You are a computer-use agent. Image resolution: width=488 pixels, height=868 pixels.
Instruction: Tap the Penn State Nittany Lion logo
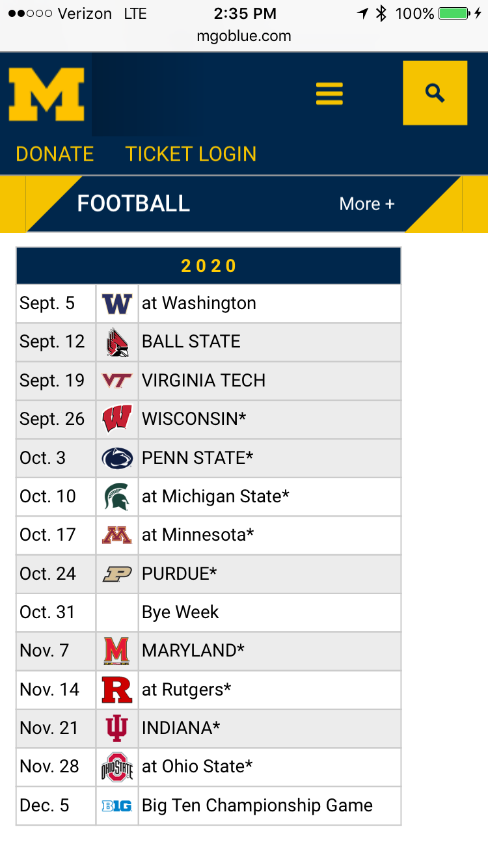click(117, 458)
